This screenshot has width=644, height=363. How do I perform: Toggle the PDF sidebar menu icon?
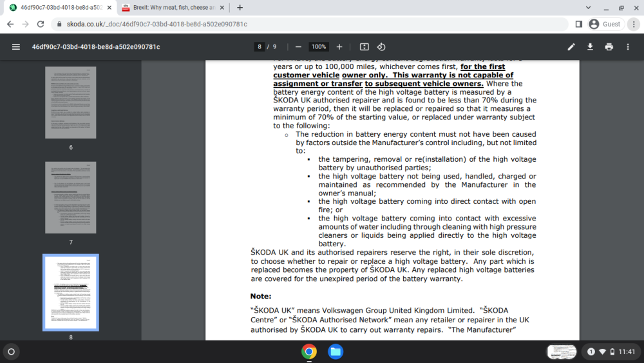[16, 47]
